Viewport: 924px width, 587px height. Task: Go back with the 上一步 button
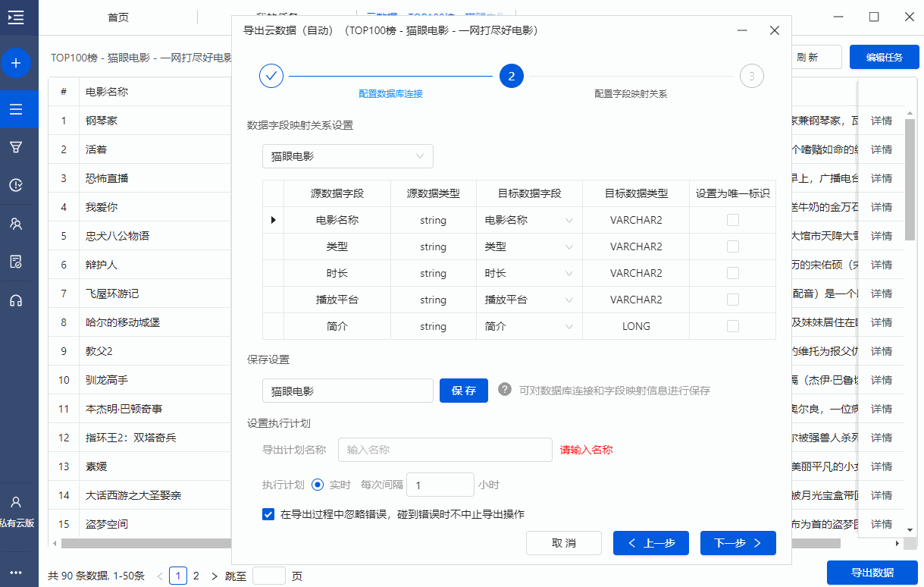point(651,543)
